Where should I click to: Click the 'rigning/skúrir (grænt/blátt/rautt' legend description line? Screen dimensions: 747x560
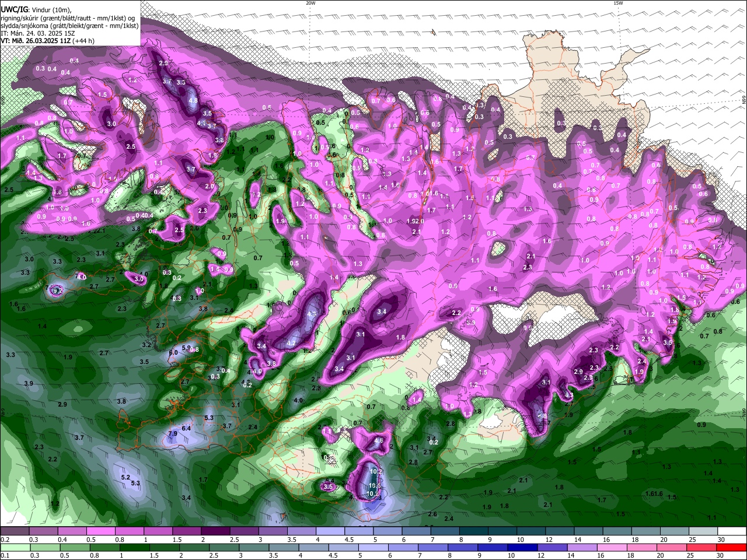point(68,17)
